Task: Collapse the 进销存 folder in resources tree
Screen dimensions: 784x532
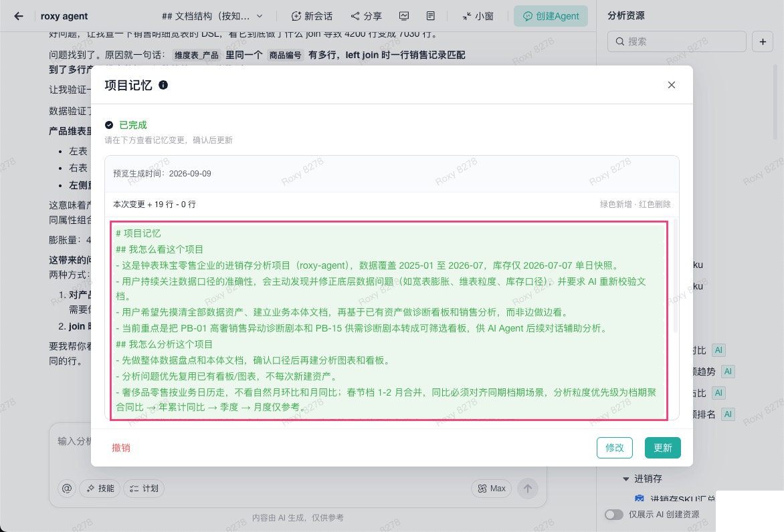Action: (x=625, y=479)
